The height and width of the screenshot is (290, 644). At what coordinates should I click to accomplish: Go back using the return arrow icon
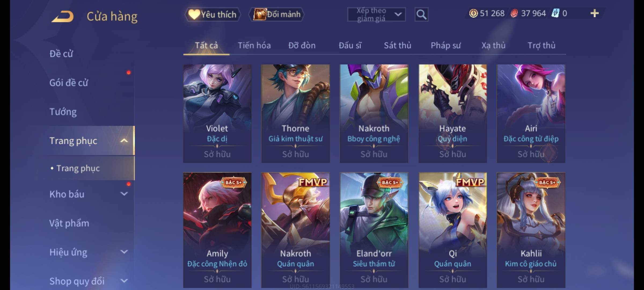click(63, 16)
